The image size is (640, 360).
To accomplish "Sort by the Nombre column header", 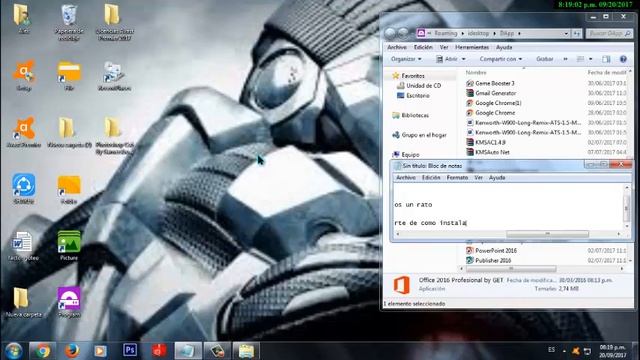I will point(476,72).
